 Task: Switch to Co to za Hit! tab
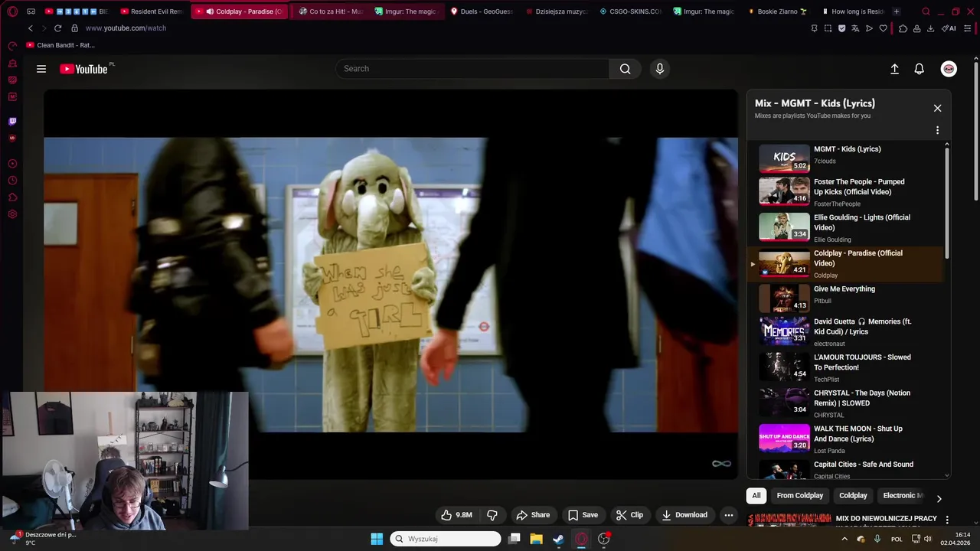[331, 11]
